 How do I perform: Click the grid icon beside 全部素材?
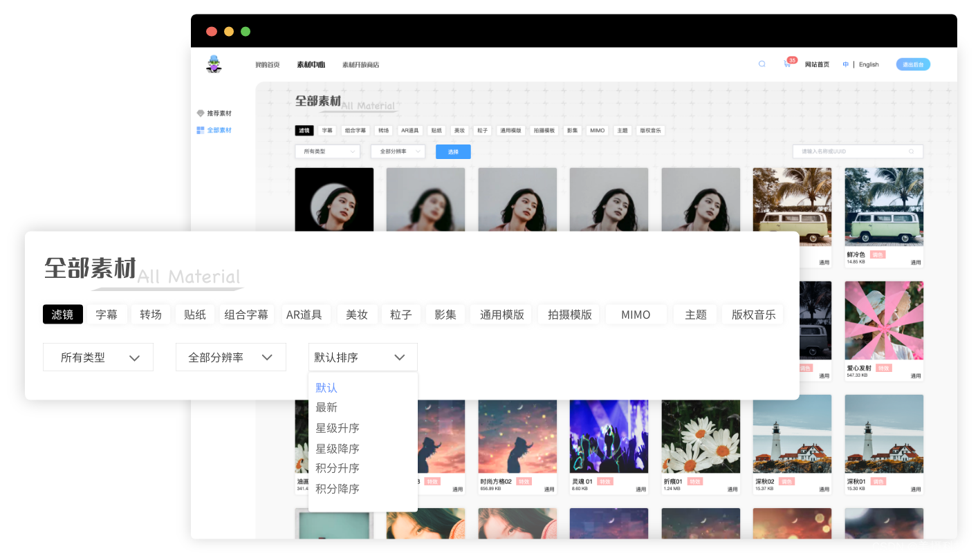tap(201, 130)
